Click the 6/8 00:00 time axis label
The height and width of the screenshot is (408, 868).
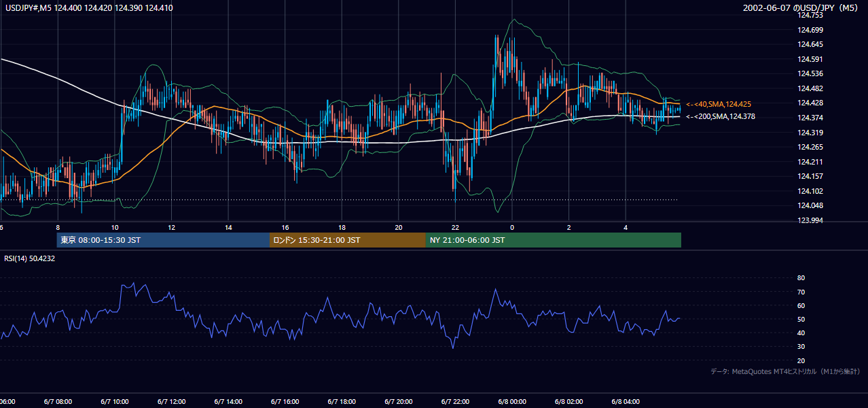[511, 402]
